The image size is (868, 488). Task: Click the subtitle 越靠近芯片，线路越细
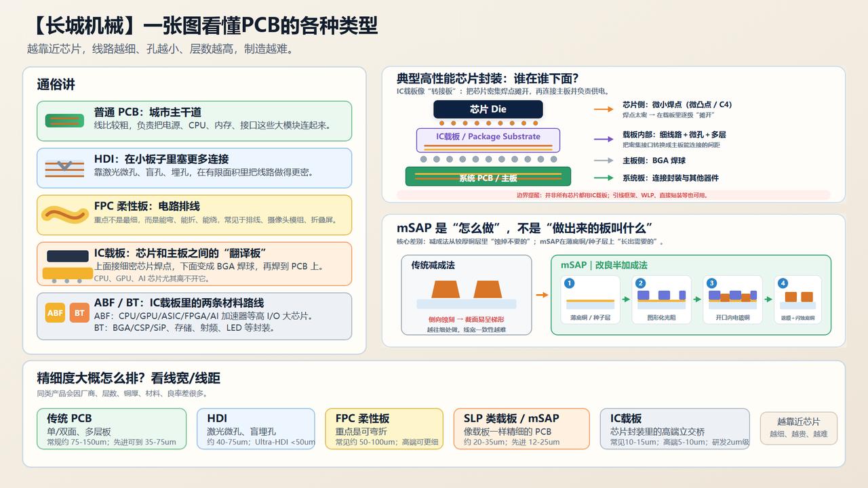click(x=160, y=49)
